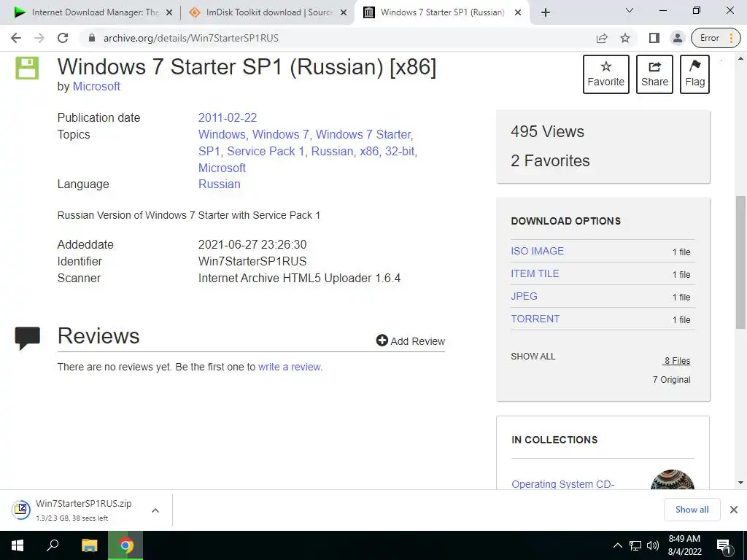747x560 pixels.
Task: Click the share page icon in address bar
Action: pos(602,38)
